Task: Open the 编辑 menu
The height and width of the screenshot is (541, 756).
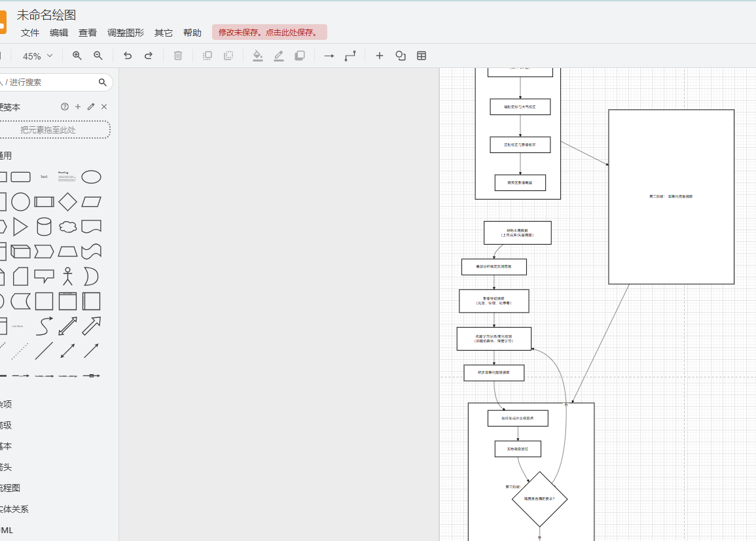Action: 59,33
